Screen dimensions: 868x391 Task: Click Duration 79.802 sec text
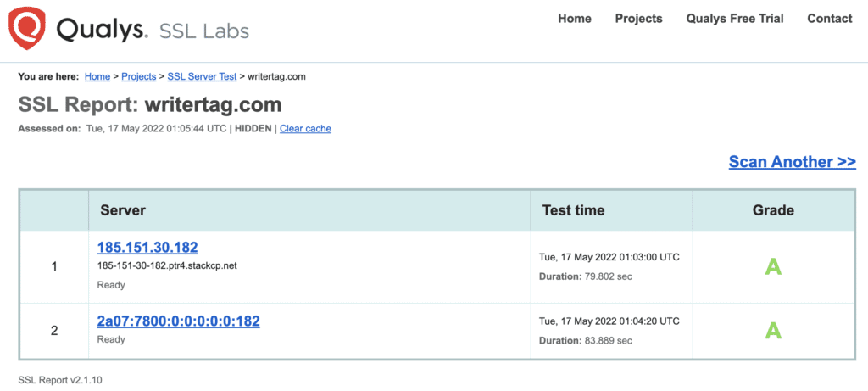pyautogui.click(x=586, y=276)
